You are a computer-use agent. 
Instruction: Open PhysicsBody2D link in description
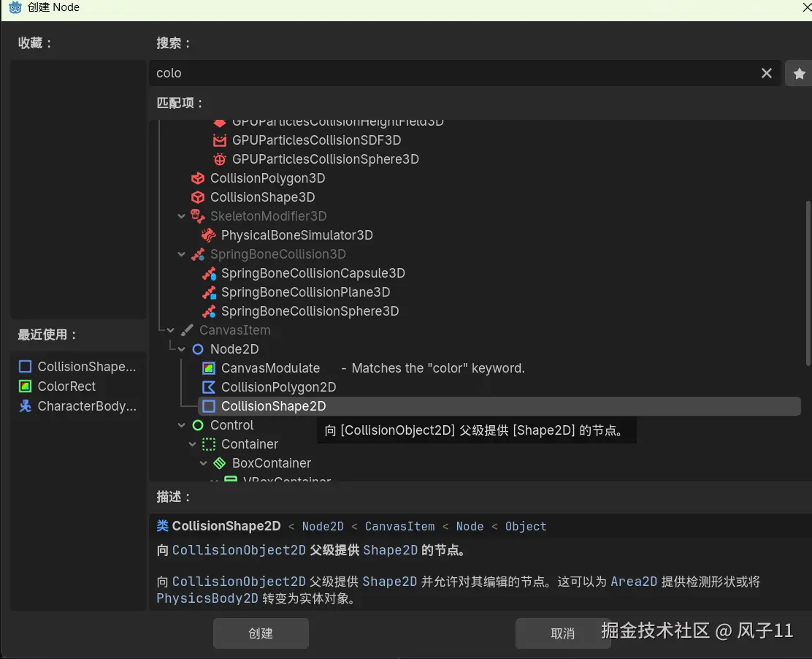[x=207, y=598]
